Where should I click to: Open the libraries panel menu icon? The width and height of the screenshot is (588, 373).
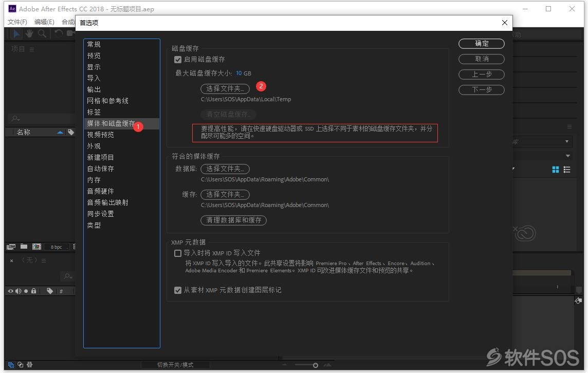pos(569,127)
